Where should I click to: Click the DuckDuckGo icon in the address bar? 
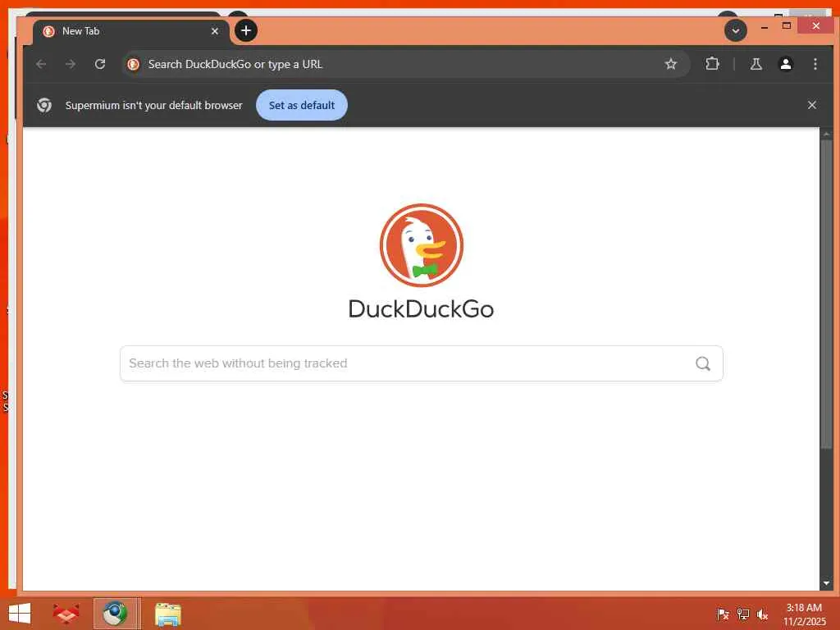pos(134,64)
